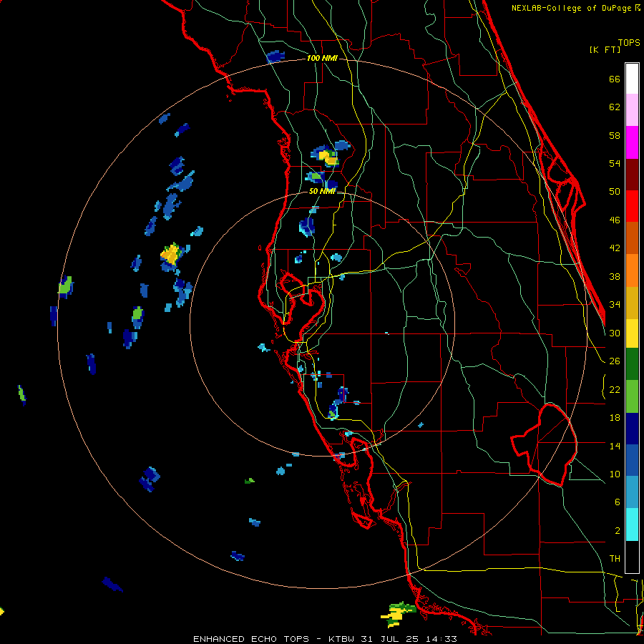Click the 34 value on the legend
Screen dimensions: 644x644
[x=615, y=305]
